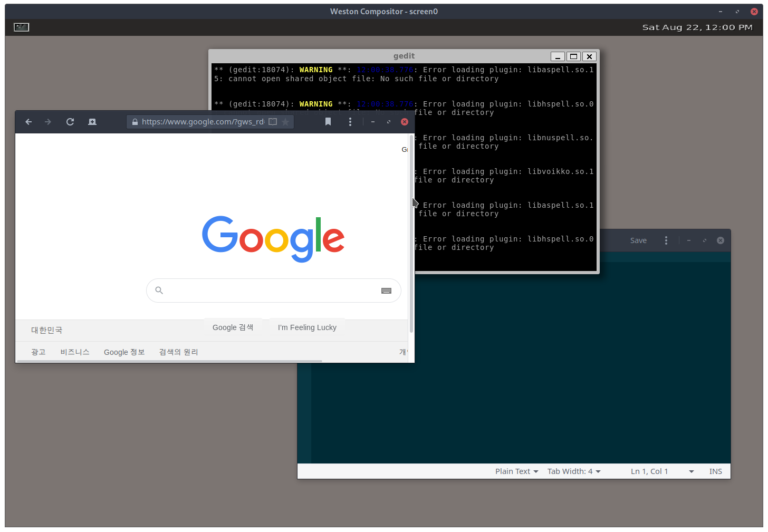Click the Ln 1, Col 1 indicator
The image size is (768, 532).
pos(649,471)
